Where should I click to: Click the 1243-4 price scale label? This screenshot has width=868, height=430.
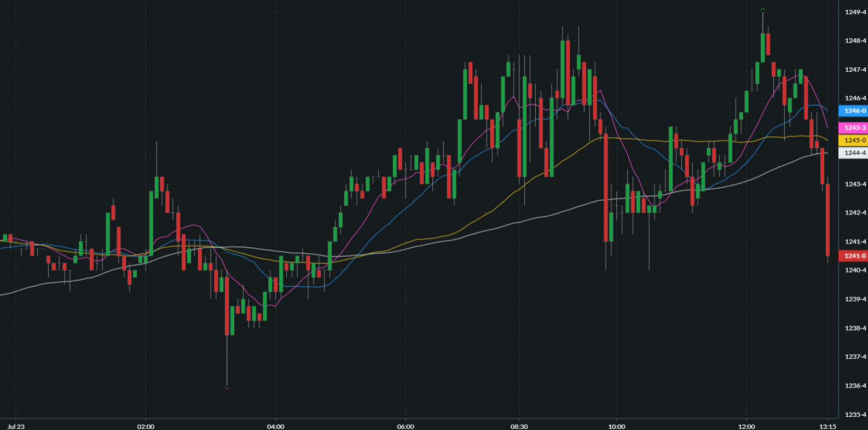855,184
